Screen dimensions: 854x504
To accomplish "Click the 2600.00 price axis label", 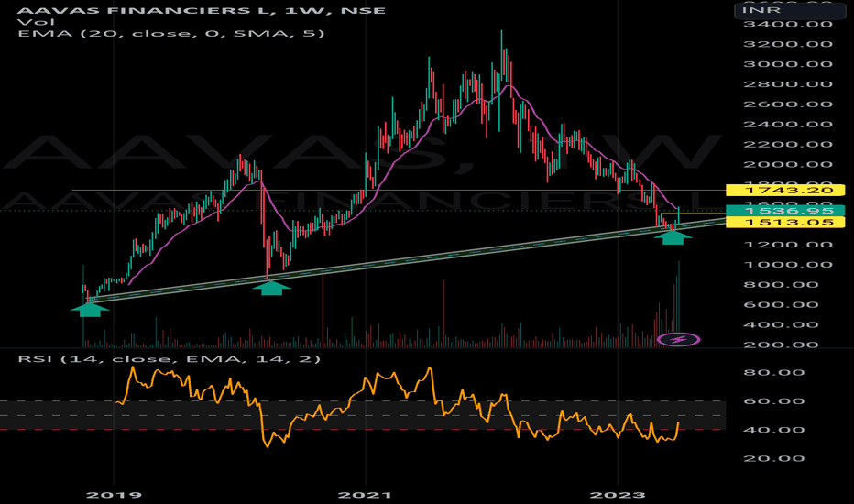I will point(788,104).
